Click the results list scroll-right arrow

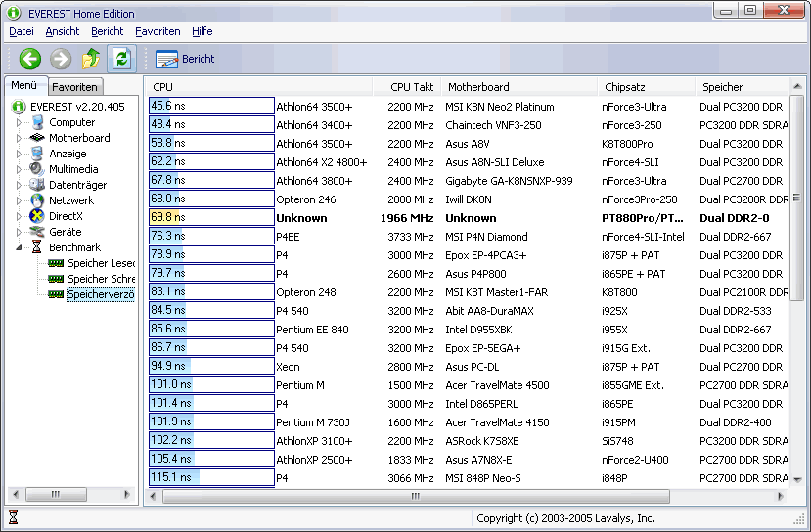pyautogui.click(x=781, y=497)
